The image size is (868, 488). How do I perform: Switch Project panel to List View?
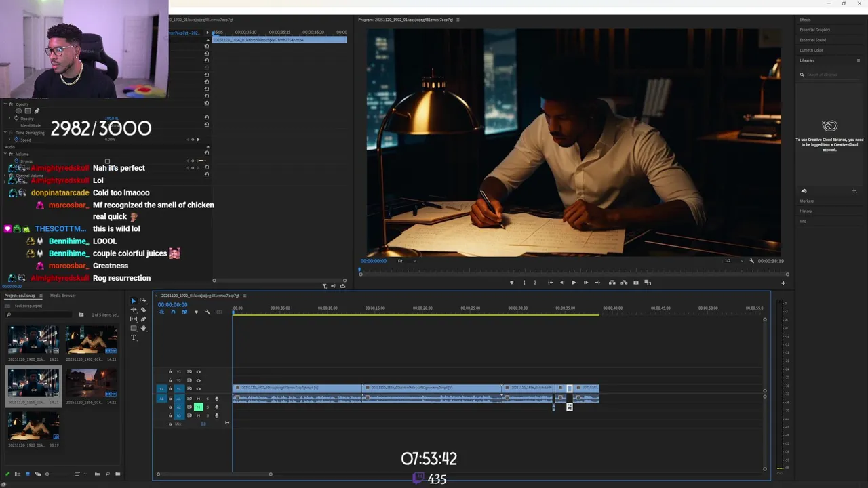(x=18, y=474)
